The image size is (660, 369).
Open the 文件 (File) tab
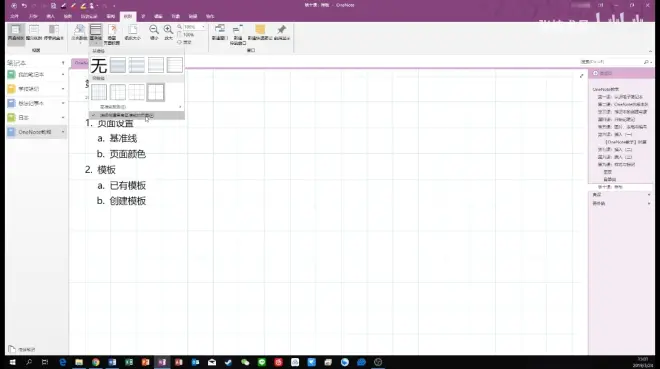[14, 16]
